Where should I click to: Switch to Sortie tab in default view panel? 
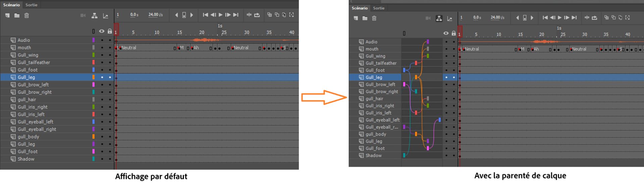click(x=31, y=5)
